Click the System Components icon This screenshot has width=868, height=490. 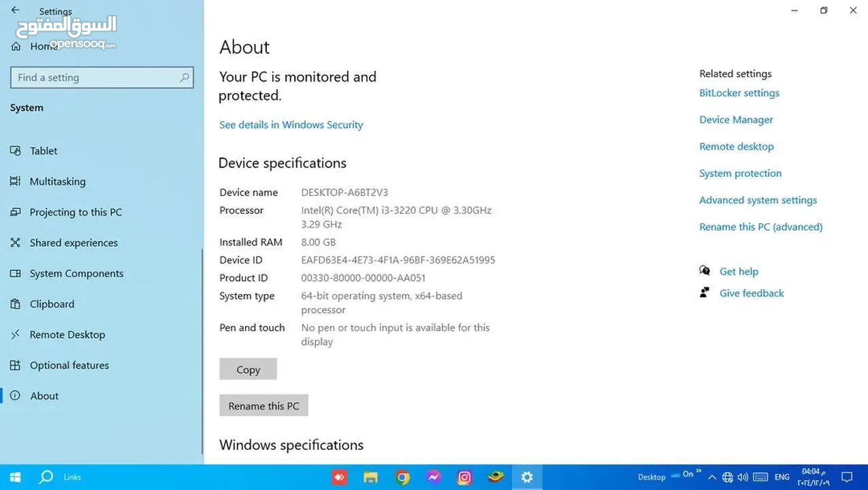tap(16, 274)
